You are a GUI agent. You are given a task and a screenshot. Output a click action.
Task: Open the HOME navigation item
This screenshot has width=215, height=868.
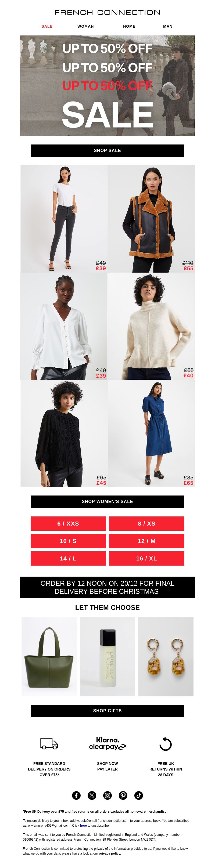click(129, 26)
